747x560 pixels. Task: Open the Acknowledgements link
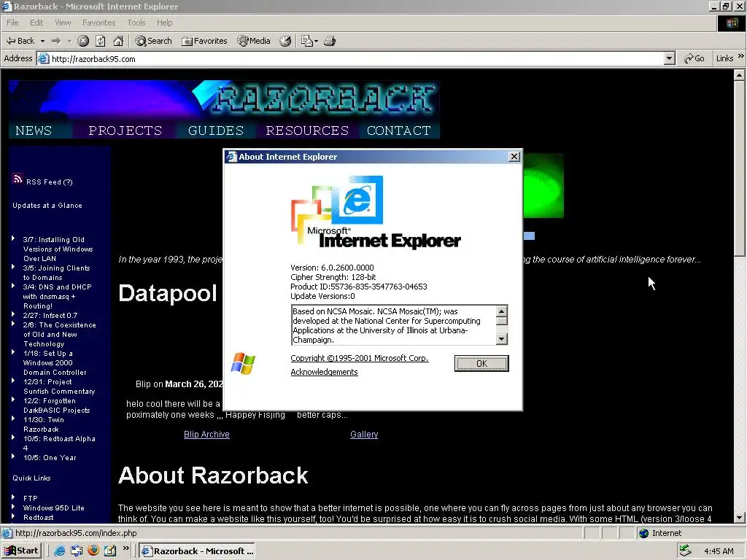pyautogui.click(x=324, y=372)
